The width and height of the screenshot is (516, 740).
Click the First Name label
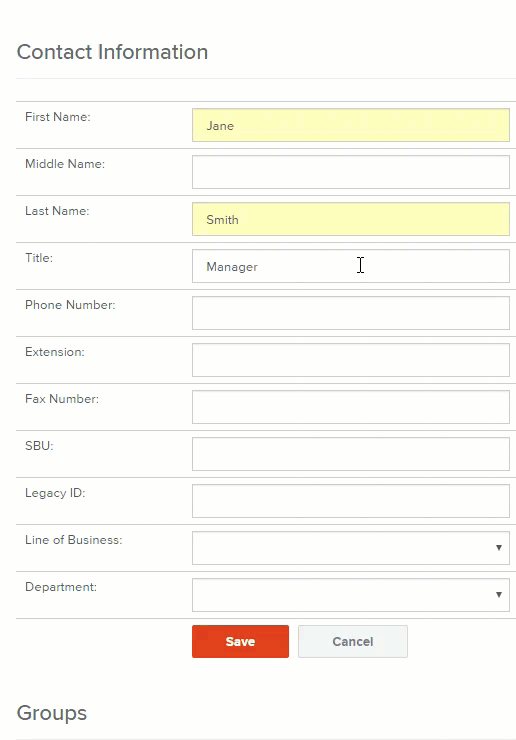58,117
